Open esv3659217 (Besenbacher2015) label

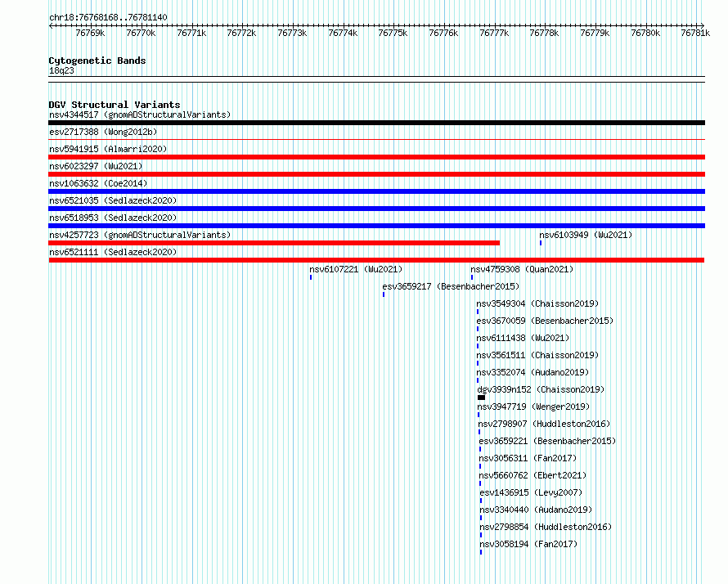[x=451, y=286]
